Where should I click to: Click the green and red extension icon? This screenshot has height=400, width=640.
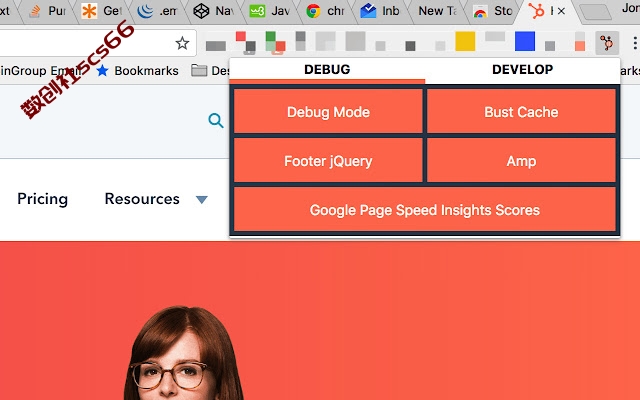click(x=275, y=42)
